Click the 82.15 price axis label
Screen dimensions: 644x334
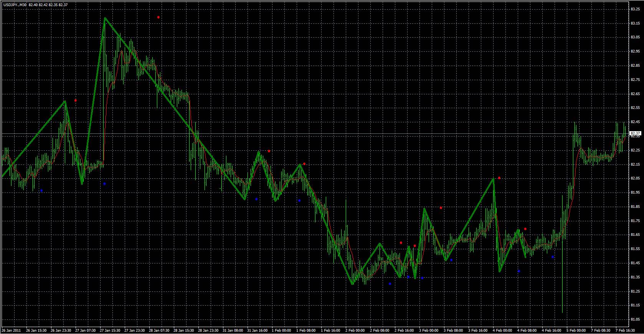[x=635, y=165]
